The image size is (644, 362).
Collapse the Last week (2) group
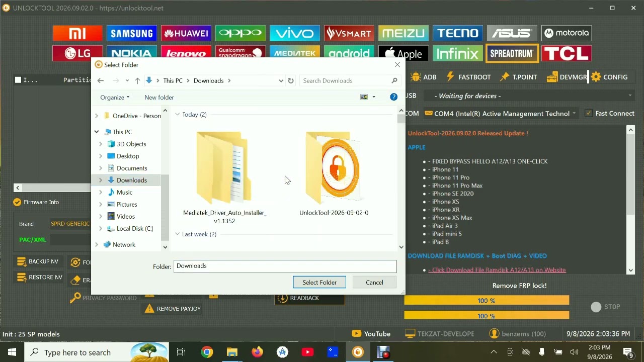[x=178, y=234]
